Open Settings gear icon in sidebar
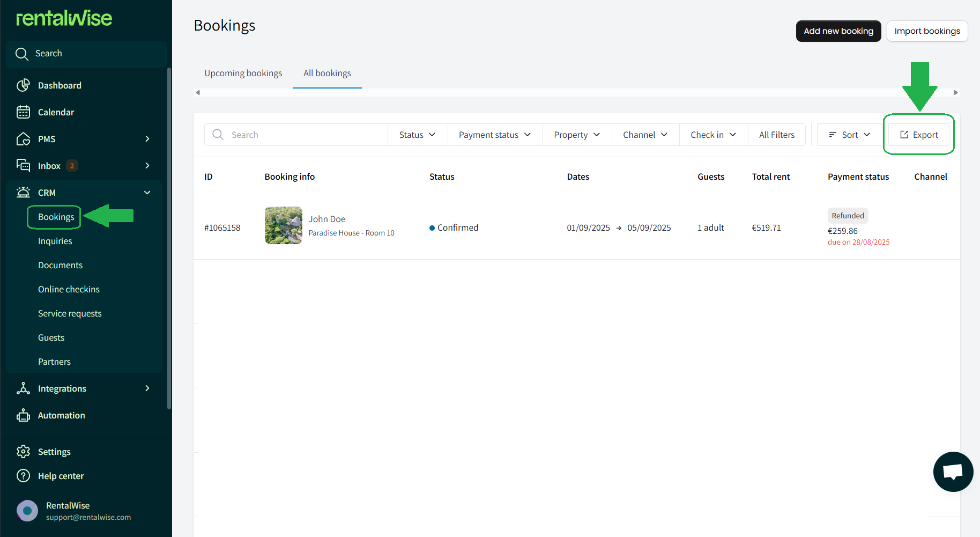The height and width of the screenshot is (537, 980). (x=23, y=452)
